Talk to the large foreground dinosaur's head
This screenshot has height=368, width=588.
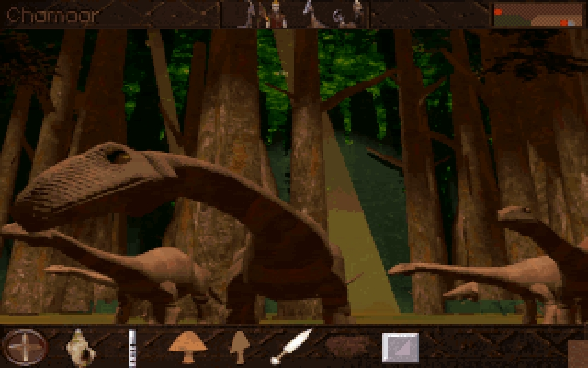(x=94, y=182)
